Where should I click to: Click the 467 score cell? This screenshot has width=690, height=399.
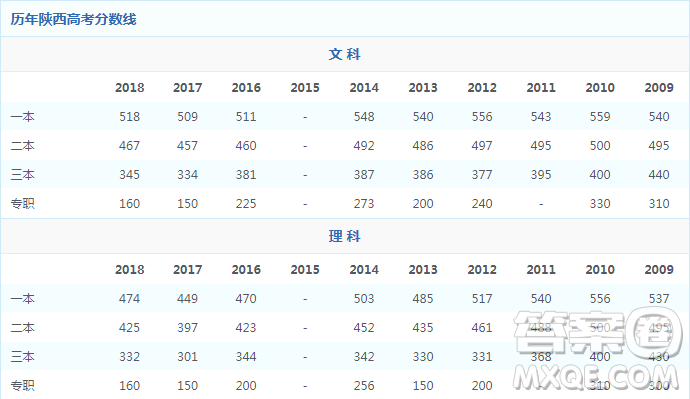[x=129, y=146]
